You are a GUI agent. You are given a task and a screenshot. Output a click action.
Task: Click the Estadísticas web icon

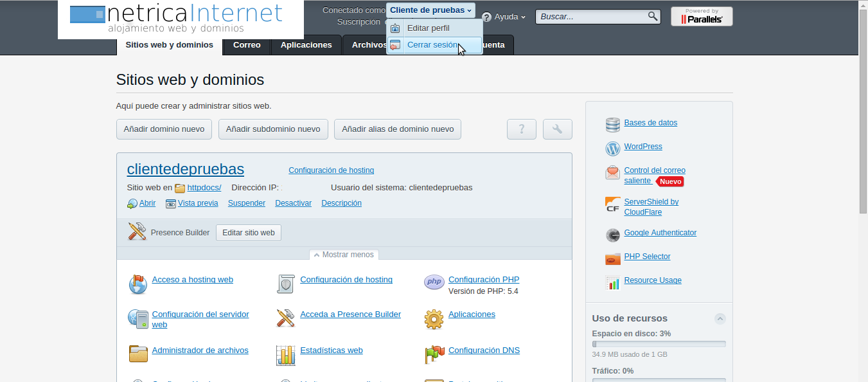[285, 355]
